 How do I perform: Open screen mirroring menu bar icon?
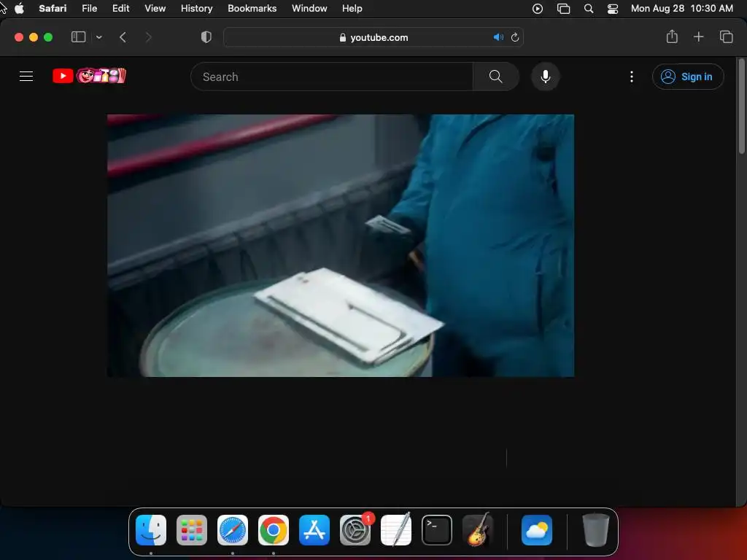click(563, 9)
